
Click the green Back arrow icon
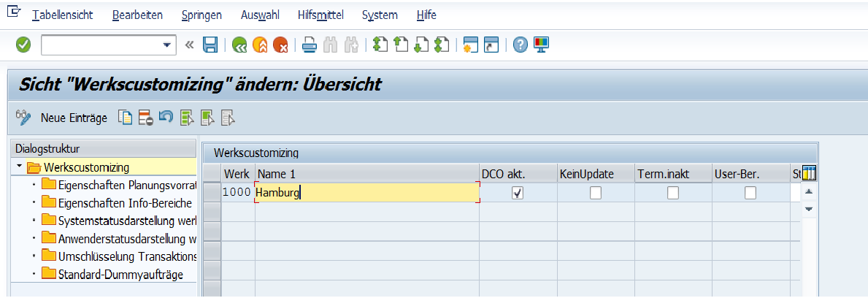pos(239,45)
